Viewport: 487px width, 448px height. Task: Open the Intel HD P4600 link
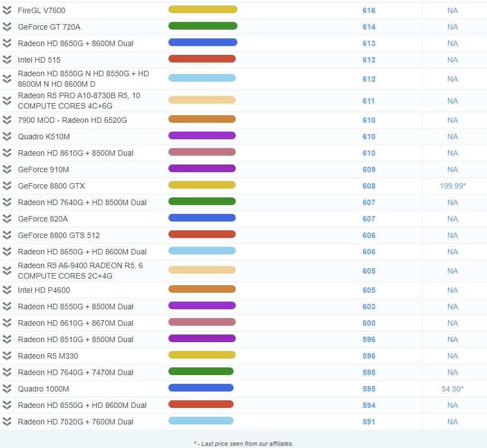click(x=44, y=290)
